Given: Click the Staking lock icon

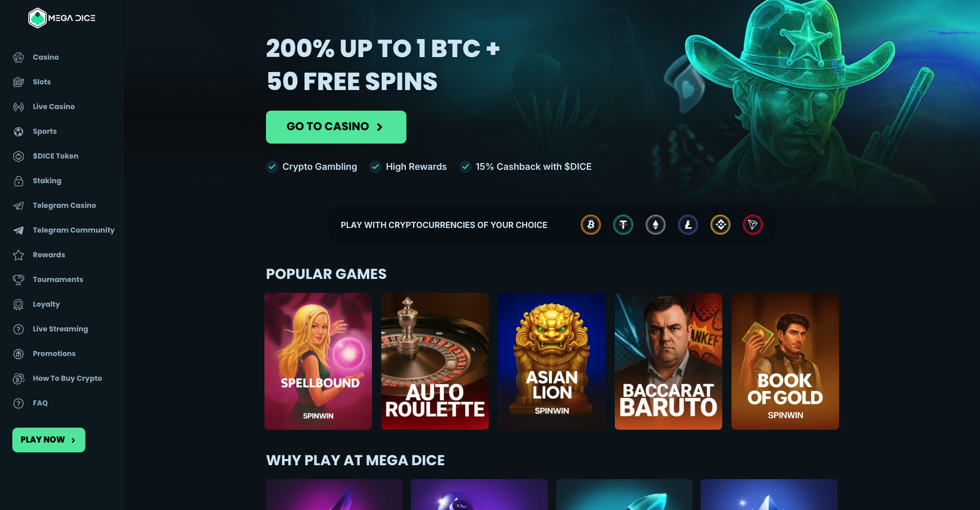Looking at the screenshot, I should click(x=19, y=181).
